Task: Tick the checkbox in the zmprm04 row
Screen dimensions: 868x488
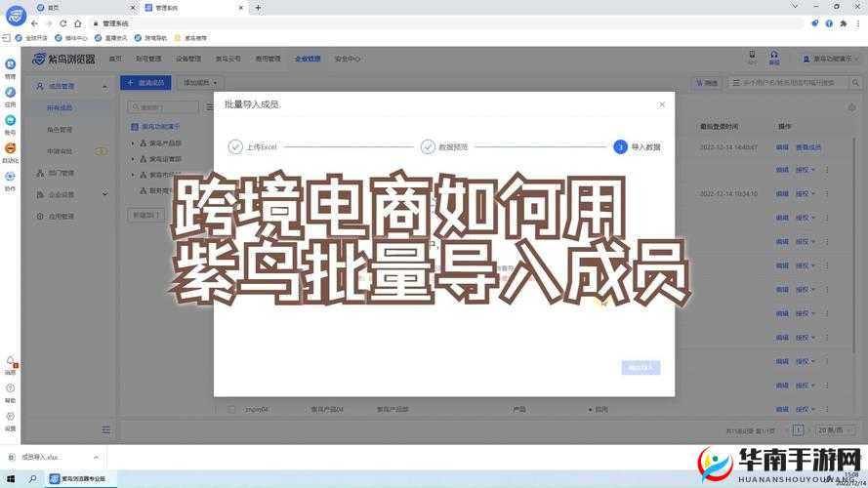Action: (231, 410)
